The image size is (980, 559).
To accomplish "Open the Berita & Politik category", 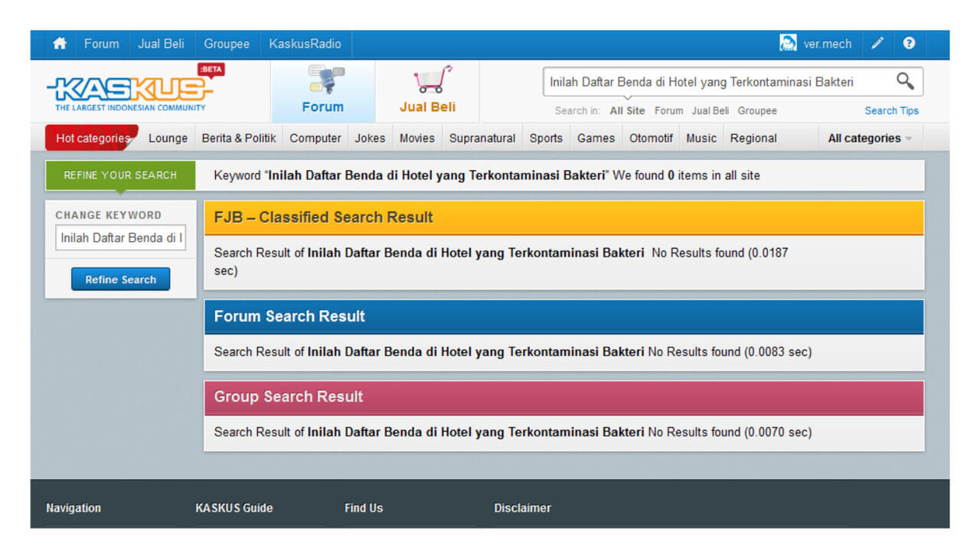I will click(x=239, y=139).
